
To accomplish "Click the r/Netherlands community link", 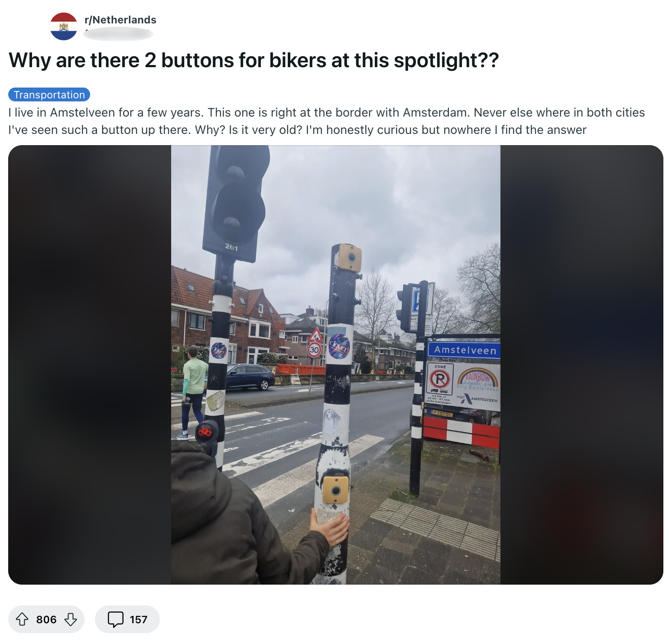I will [x=120, y=20].
